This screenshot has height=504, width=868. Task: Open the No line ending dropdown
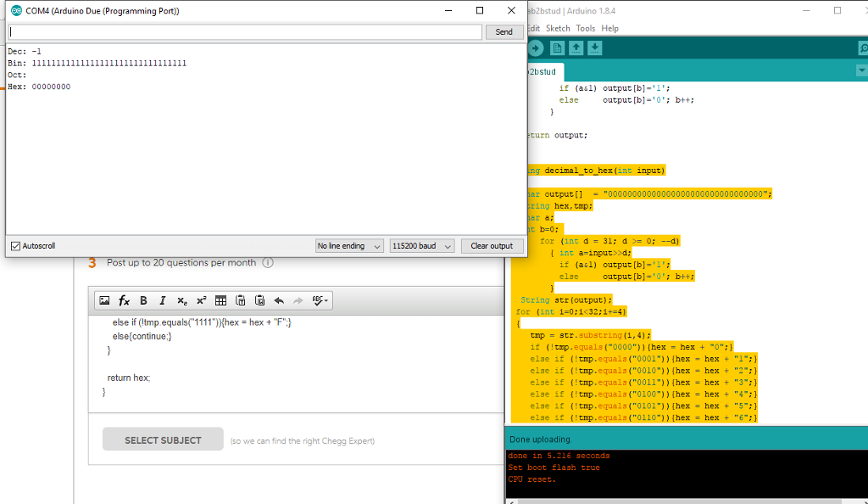[x=349, y=246]
